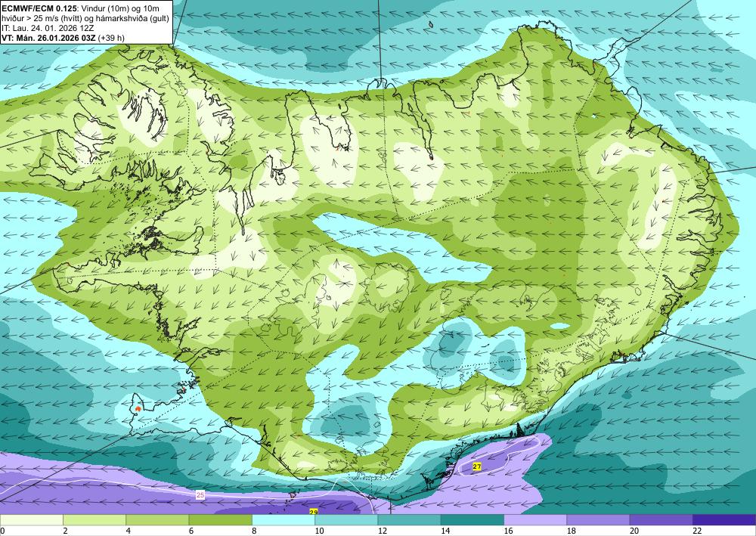Click the legend scale value 14
Viewport: 756px width, 536px height.
[x=445, y=531]
